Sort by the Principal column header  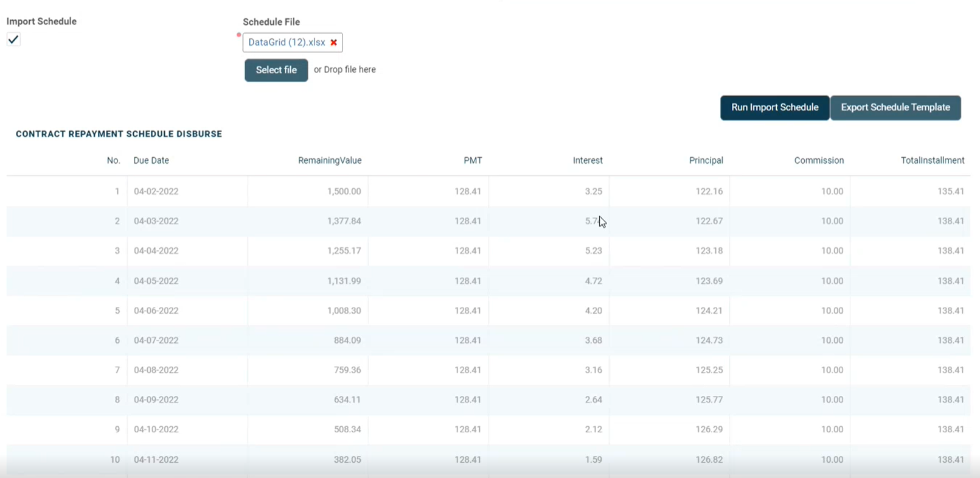click(706, 161)
